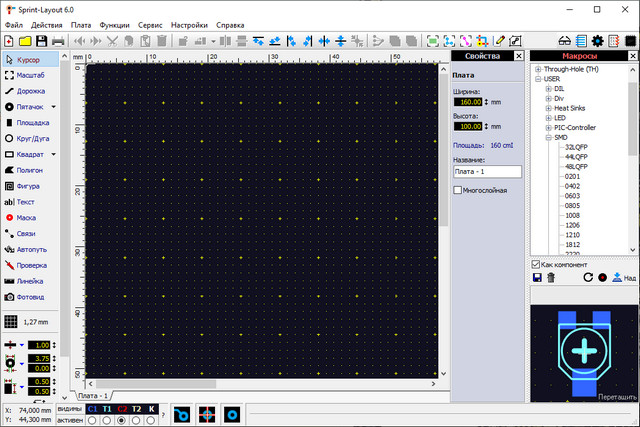Select the Полигон tool
This screenshot has width=640, height=427.
(30, 170)
